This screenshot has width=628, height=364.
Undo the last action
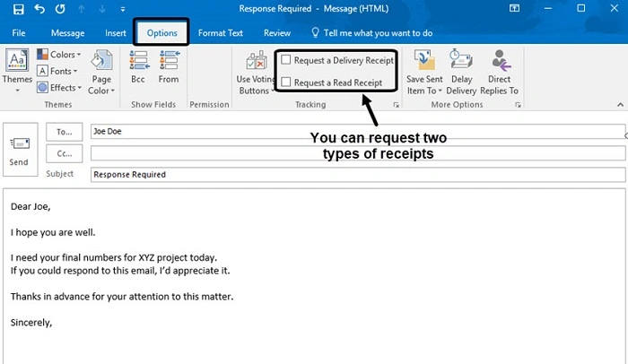pos(39,9)
